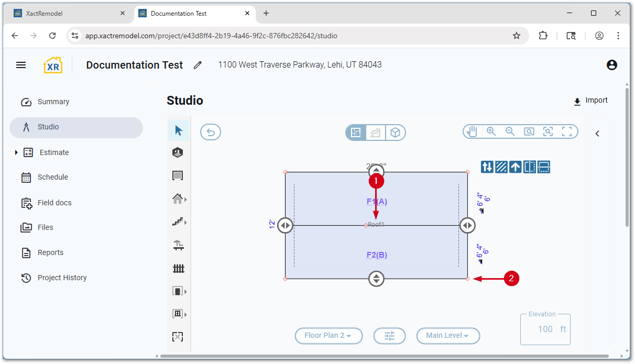
Task: Click the Elevation input field
Action: click(x=545, y=329)
